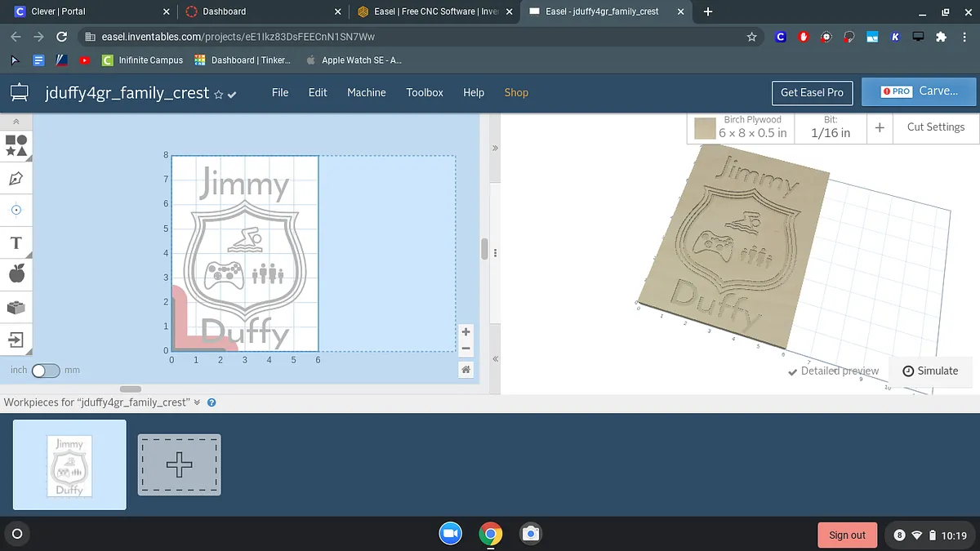The image size is (980, 551).
Task: Open the Apps brick icon
Action: coord(16,307)
